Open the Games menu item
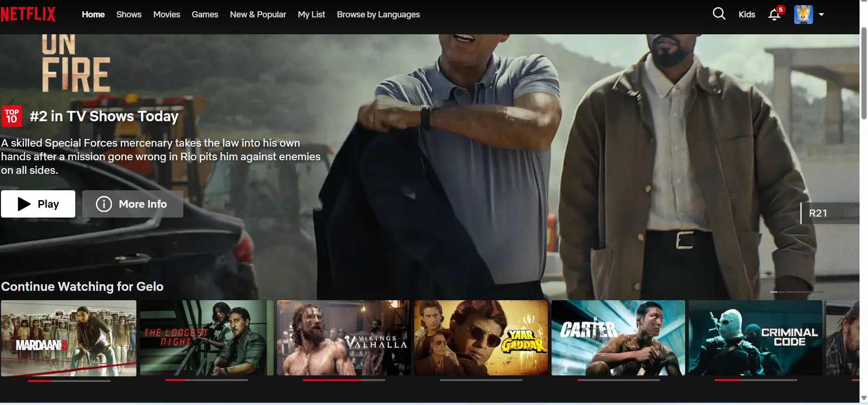 pos(205,15)
